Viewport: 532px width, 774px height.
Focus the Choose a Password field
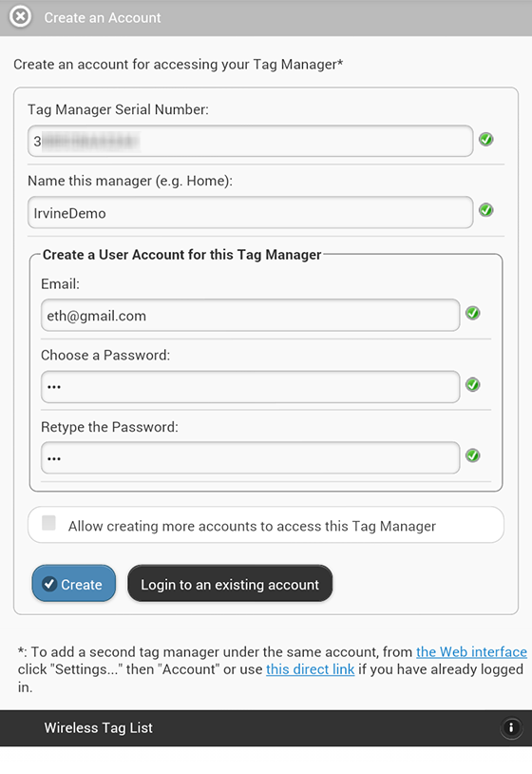coord(251,386)
